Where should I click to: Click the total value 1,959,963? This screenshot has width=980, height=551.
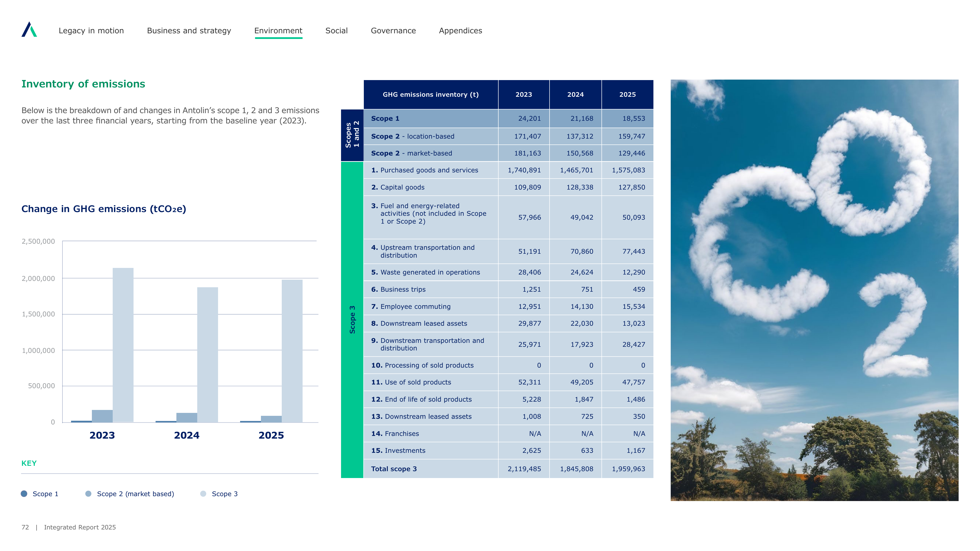click(628, 469)
